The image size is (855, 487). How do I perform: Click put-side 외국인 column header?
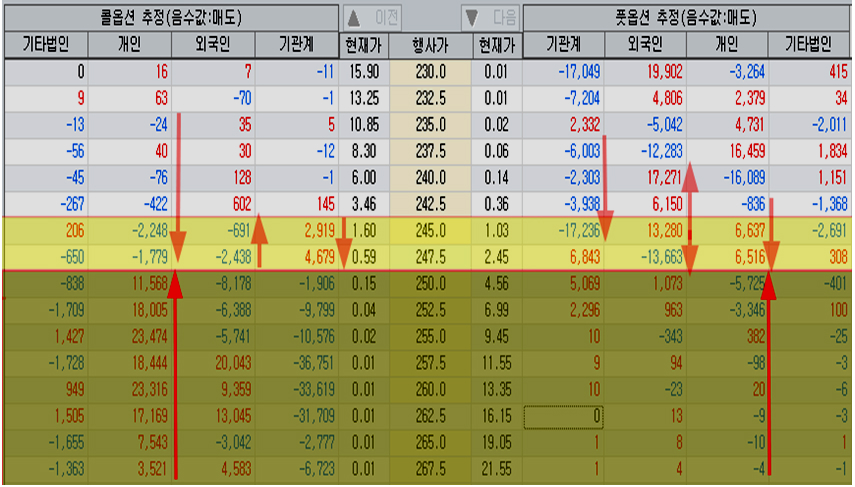[x=646, y=45]
